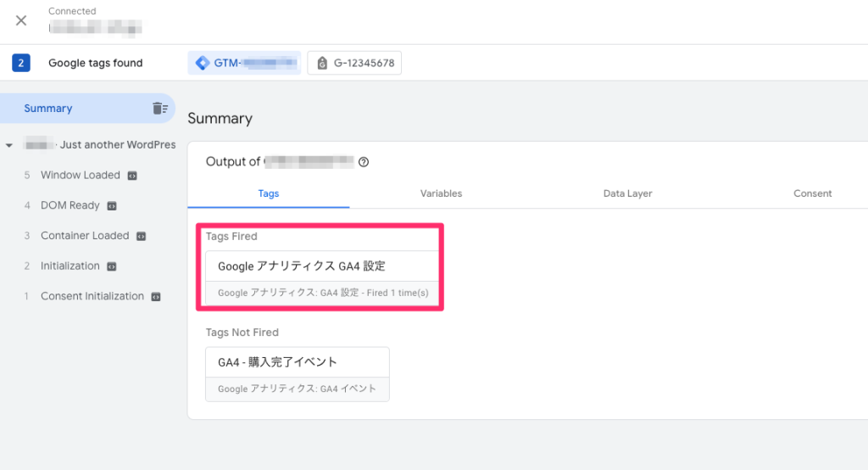Close the Tag Assistant debug panel

[x=21, y=20]
